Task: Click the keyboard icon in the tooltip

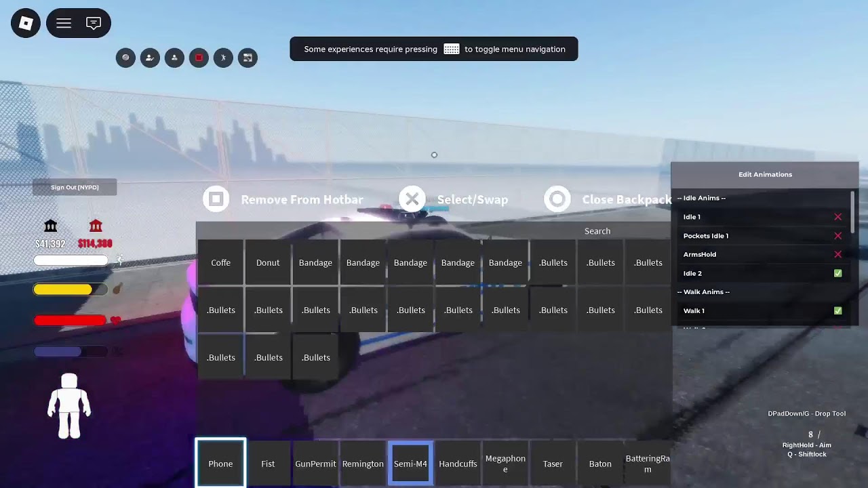Action: click(x=451, y=49)
